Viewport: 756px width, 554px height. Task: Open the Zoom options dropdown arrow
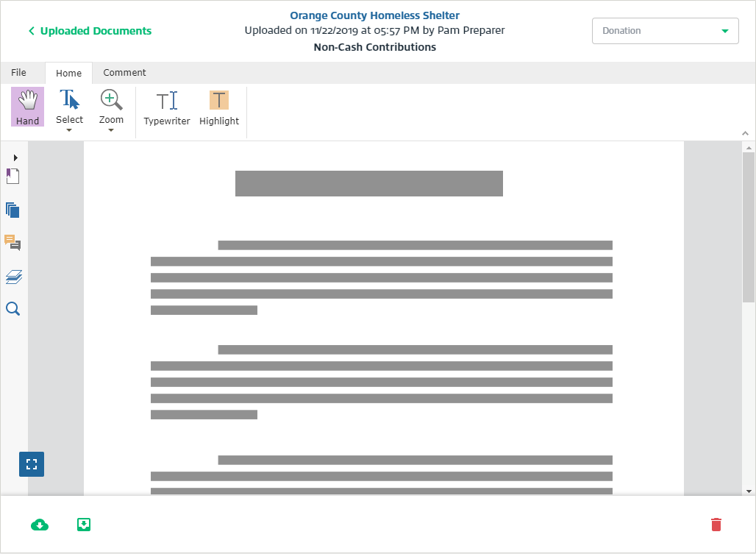point(111,130)
